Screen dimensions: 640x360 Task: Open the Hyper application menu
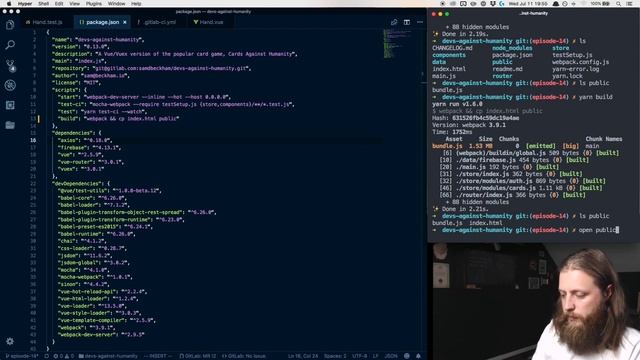tap(25, 3)
